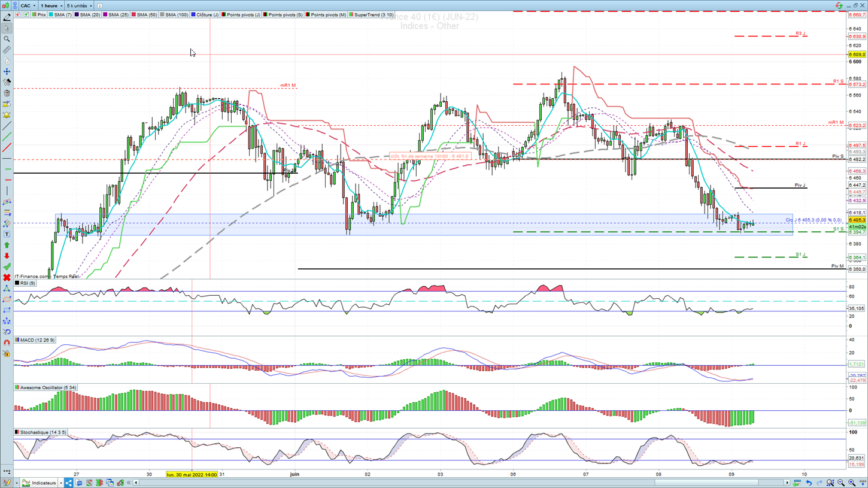This screenshot has height=488, width=868.
Task: Select the red line drawing tool
Action: (7, 148)
